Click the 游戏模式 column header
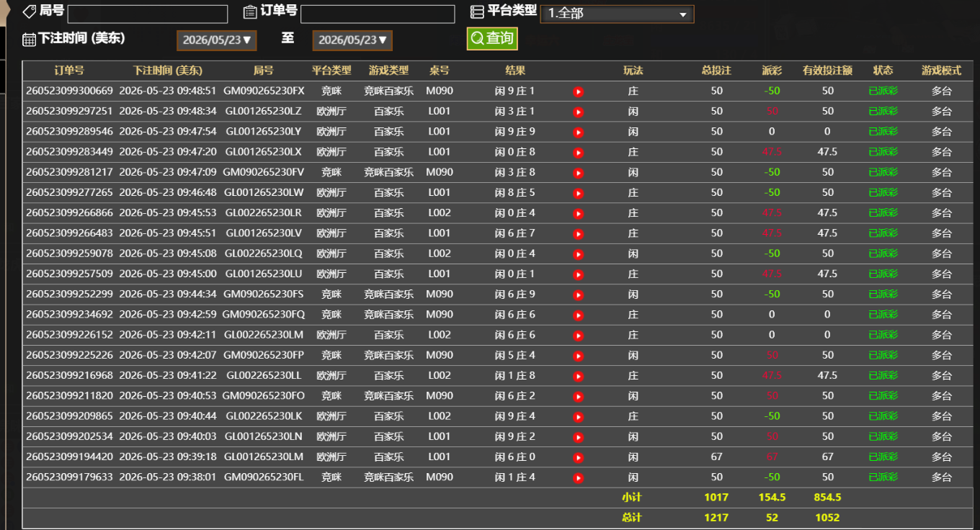980x530 pixels. click(x=941, y=71)
